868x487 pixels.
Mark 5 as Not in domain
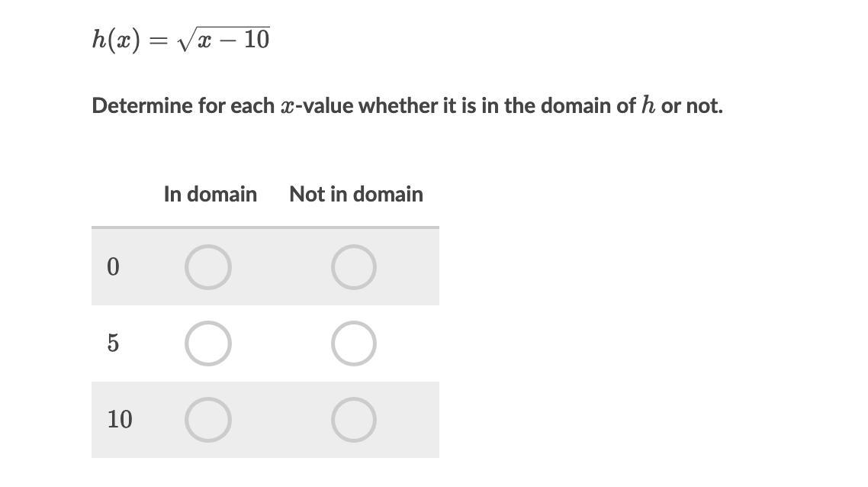point(354,343)
